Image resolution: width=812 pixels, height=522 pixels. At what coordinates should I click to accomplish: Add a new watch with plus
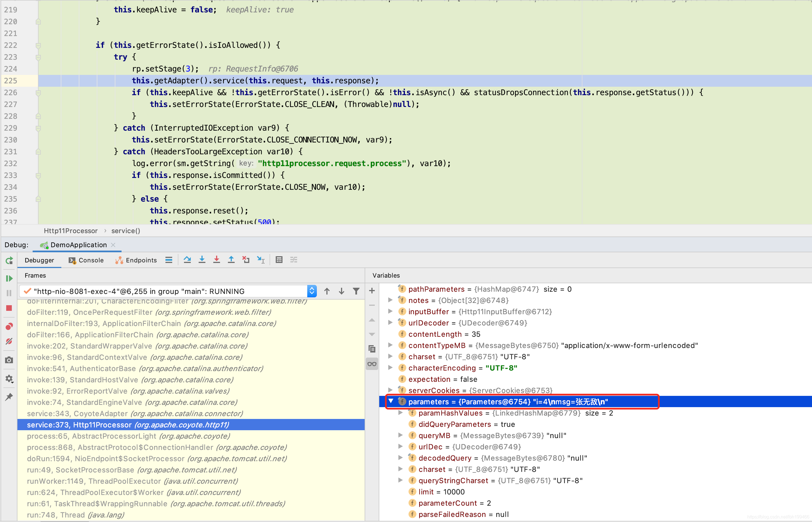pyautogui.click(x=372, y=291)
